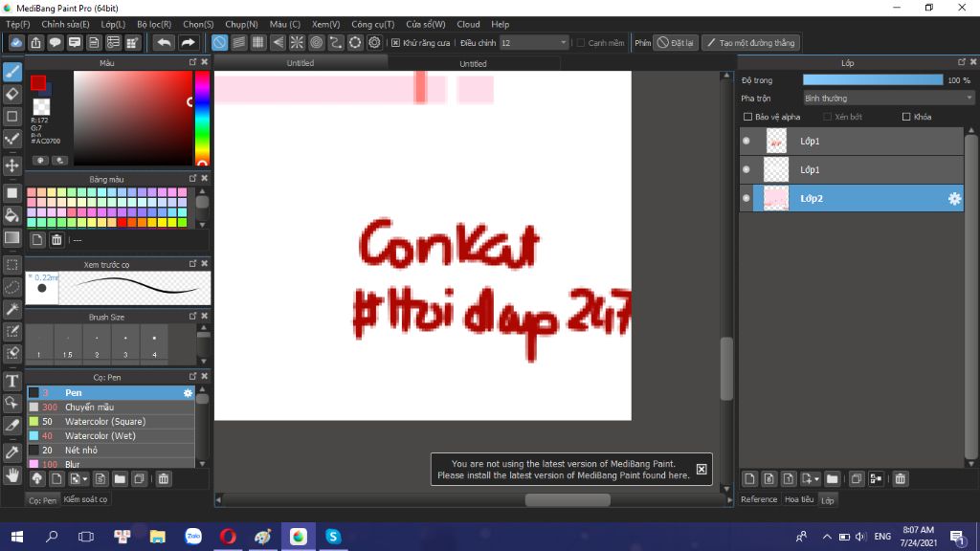Open Pha trộn blending mode dropdown
This screenshot has width=980, height=551.
click(x=888, y=99)
